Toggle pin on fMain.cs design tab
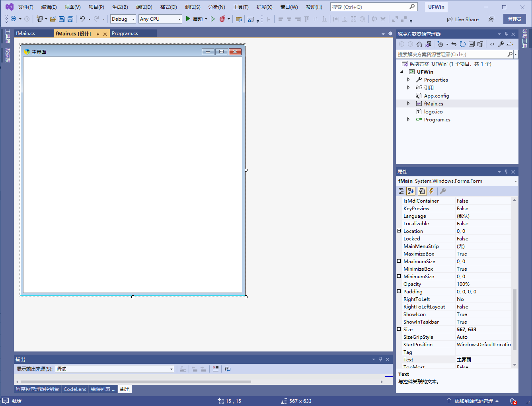The image size is (532, 406). pyautogui.click(x=98, y=34)
